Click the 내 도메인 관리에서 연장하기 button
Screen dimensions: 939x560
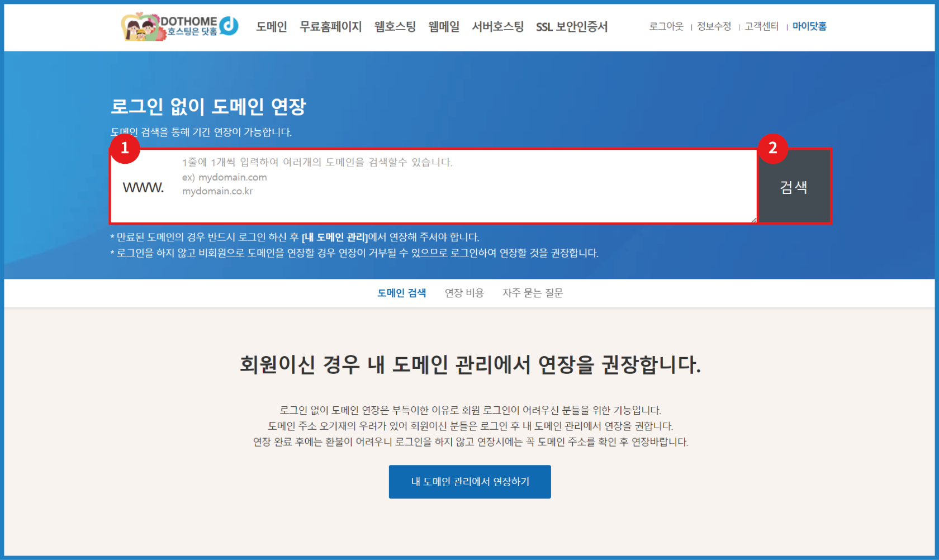(469, 481)
